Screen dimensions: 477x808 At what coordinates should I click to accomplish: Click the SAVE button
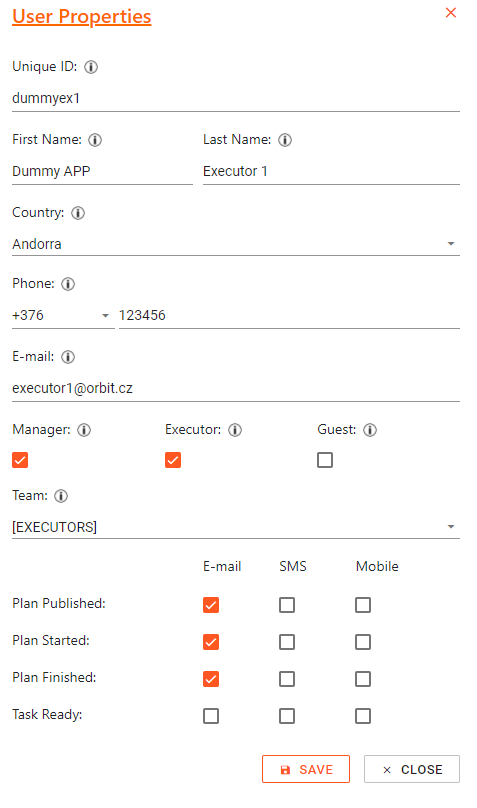[x=306, y=769]
